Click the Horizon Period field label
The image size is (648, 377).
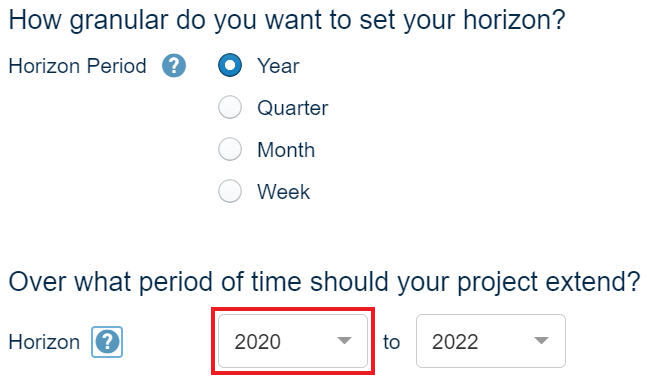pyautogui.click(x=78, y=66)
